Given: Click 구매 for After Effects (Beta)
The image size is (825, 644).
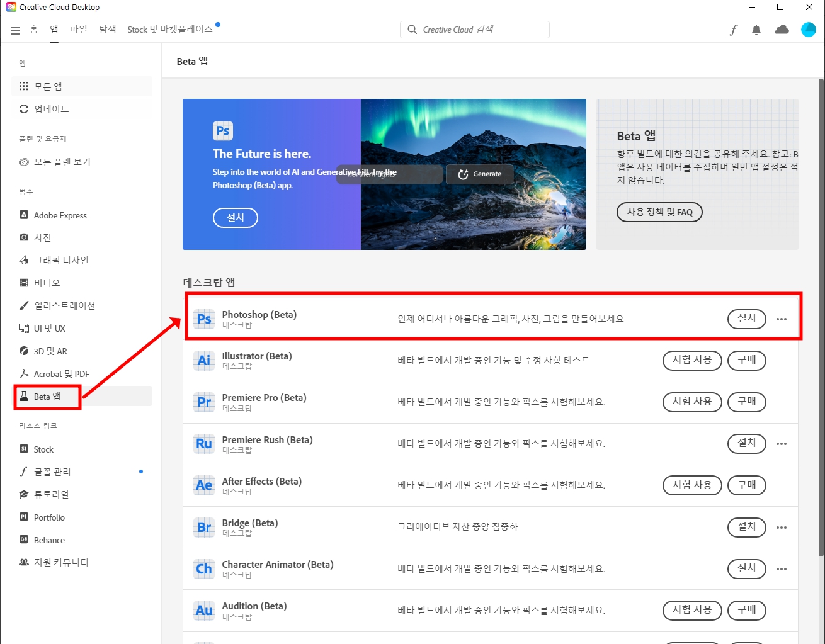Looking at the screenshot, I should [747, 485].
